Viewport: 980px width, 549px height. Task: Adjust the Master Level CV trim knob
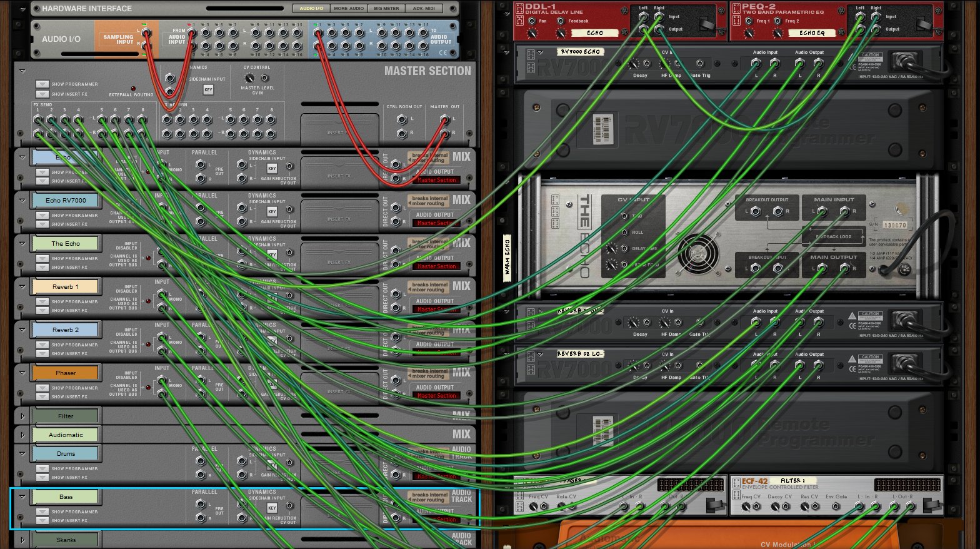click(249, 78)
